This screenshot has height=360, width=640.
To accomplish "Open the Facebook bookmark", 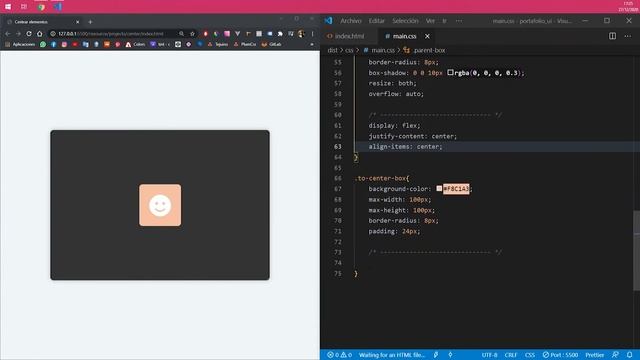I will 53,44.
